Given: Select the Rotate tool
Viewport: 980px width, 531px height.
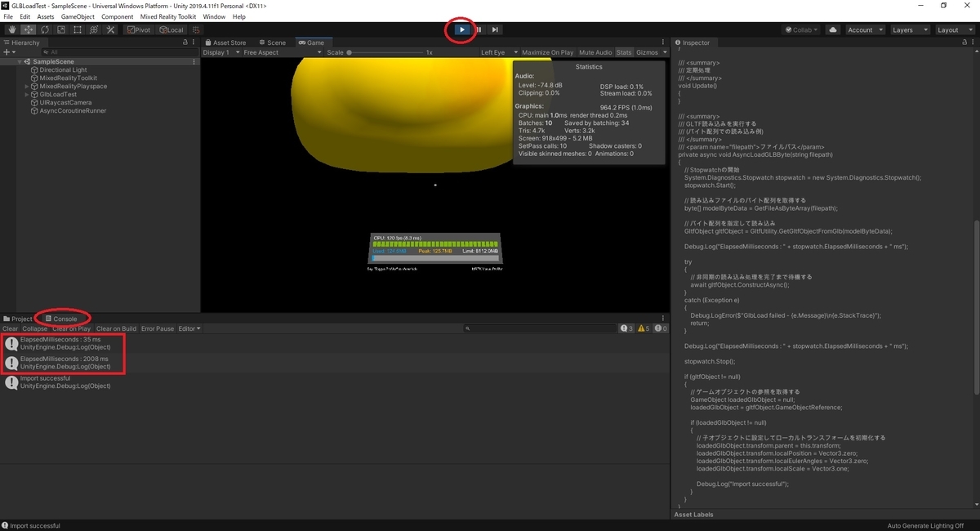Looking at the screenshot, I should click(x=44, y=29).
